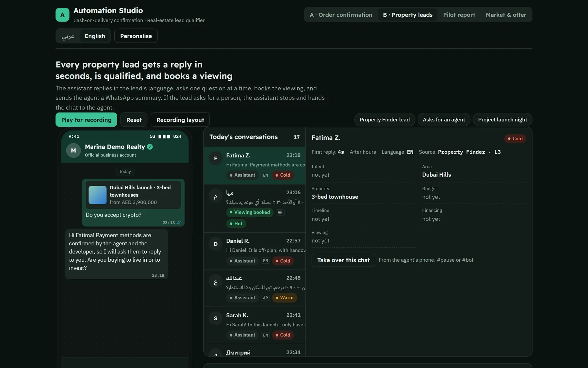The height and width of the screenshot is (368, 588).
Task: Click Daniel R.'s 'D' avatar
Action: (x=216, y=244)
